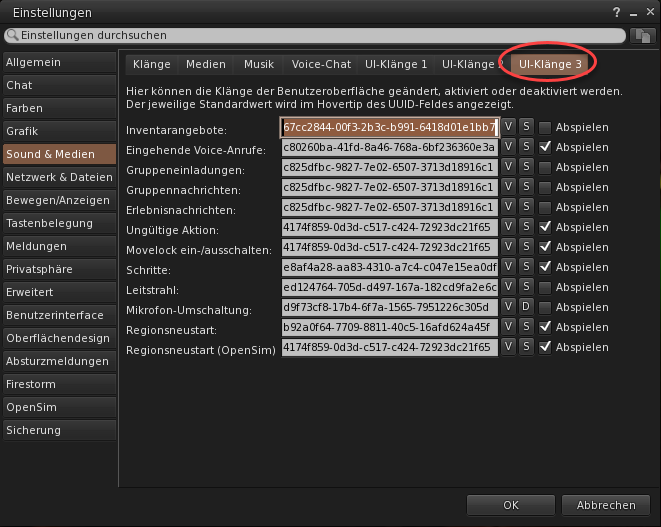Click the copy icon beside the search field
The width and height of the screenshot is (661, 527).
click(x=643, y=35)
